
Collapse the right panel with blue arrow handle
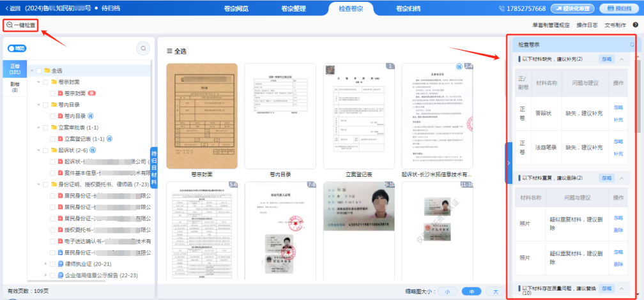click(509, 163)
